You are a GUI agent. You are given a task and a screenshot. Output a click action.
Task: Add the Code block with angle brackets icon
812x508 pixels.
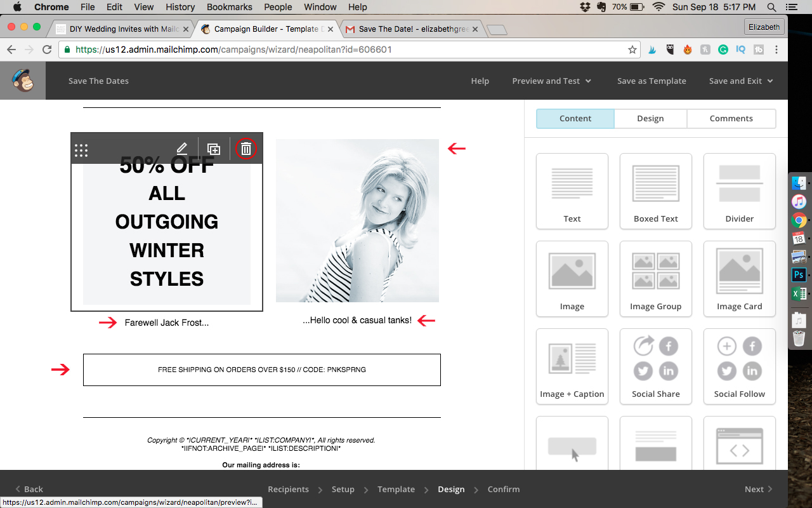(740, 443)
